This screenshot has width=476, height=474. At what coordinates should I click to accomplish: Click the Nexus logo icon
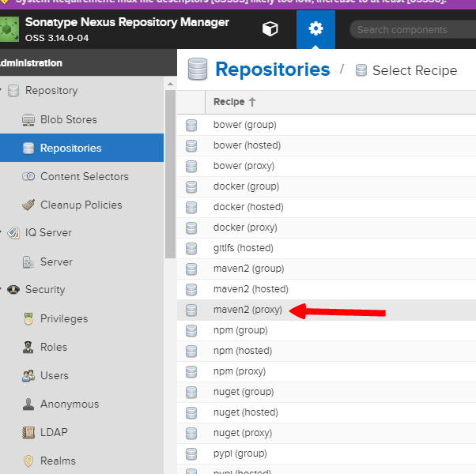point(9,29)
